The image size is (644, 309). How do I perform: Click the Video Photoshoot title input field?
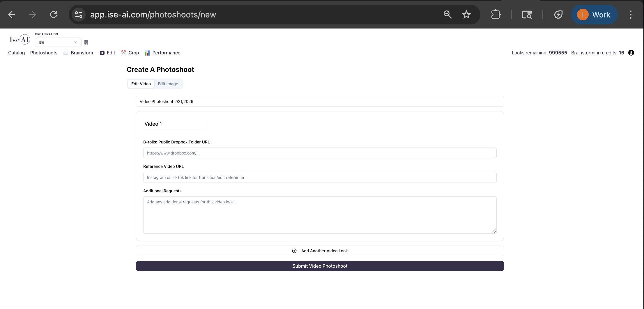point(320,101)
